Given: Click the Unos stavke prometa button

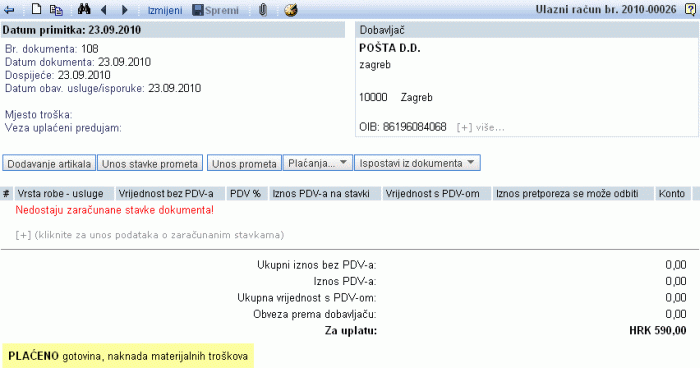Looking at the screenshot, I should 150,163.
